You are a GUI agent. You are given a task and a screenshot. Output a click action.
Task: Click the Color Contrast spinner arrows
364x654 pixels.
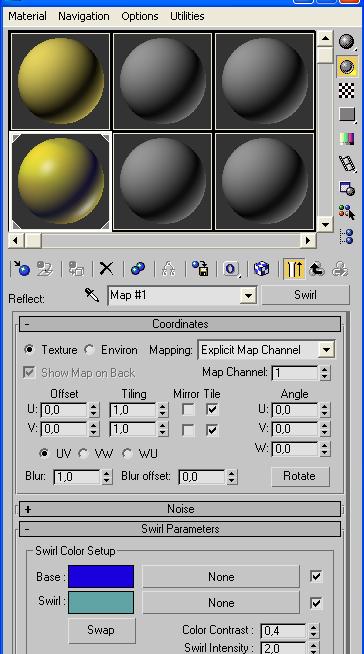(x=313, y=630)
